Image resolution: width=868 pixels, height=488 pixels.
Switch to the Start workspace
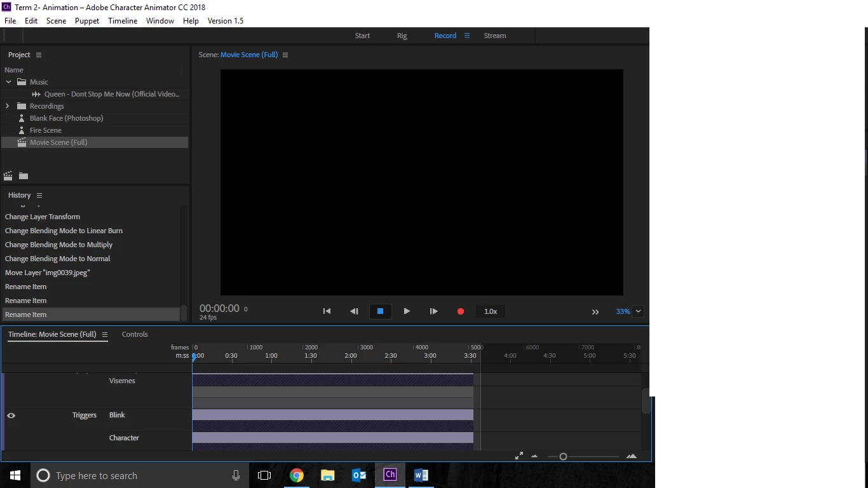362,36
